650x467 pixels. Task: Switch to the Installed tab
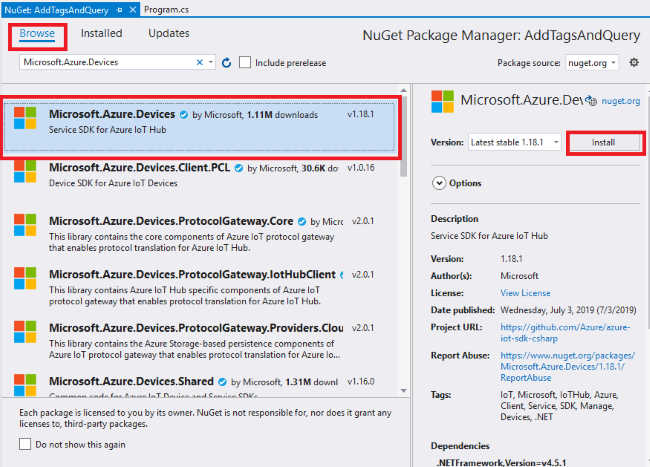(101, 34)
